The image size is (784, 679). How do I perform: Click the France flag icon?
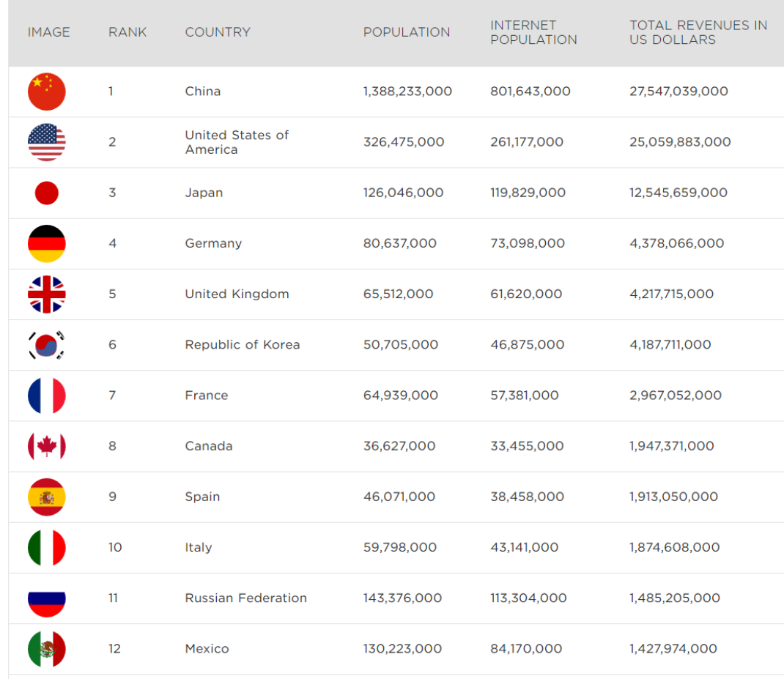47,396
